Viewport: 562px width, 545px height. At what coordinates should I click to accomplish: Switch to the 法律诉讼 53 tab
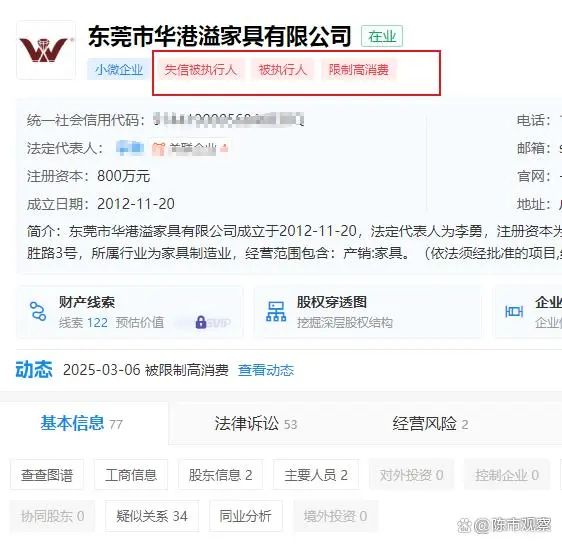click(x=256, y=424)
